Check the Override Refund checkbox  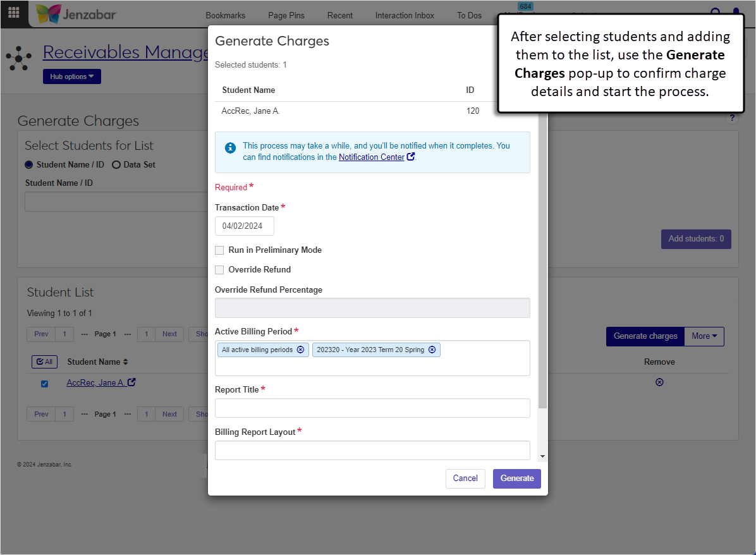219,270
